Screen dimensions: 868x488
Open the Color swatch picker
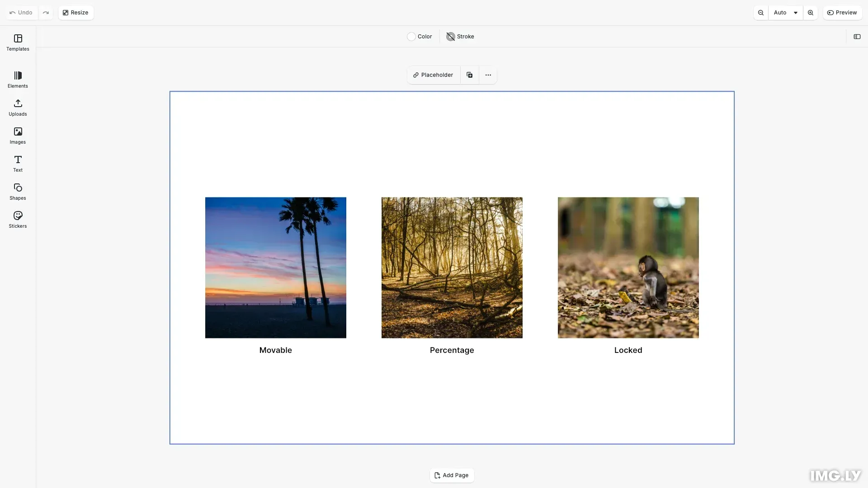click(x=411, y=36)
